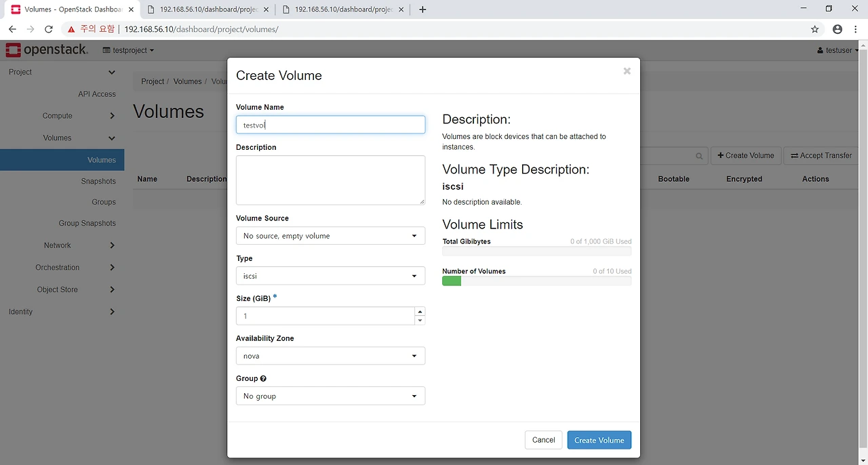Screen dimensions: 868x465
Task: Click the Group help question mark icon
Action: [263, 379]
